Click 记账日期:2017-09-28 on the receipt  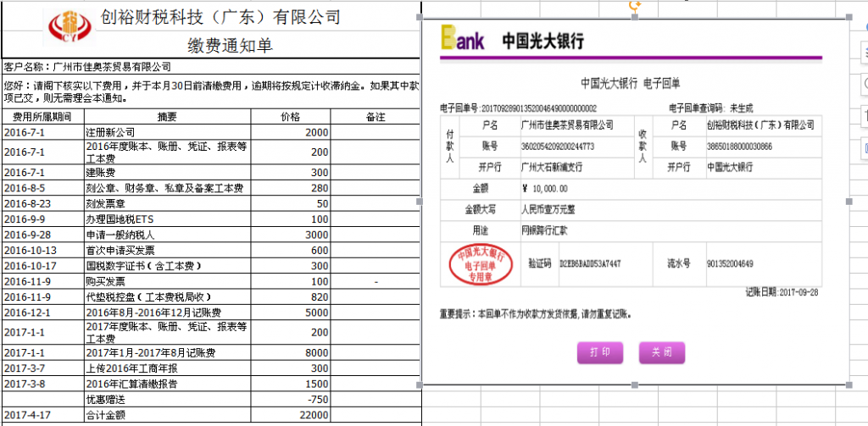pos(782,293)
